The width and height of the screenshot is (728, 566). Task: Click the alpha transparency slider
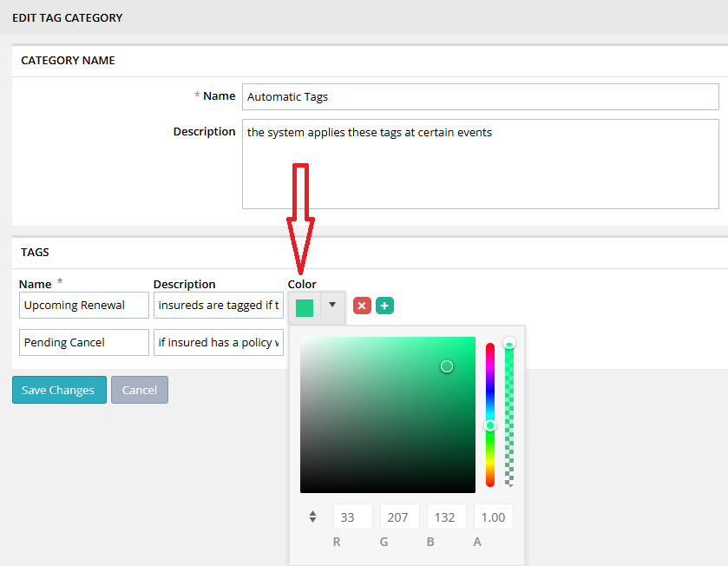(x=509, y=415)
